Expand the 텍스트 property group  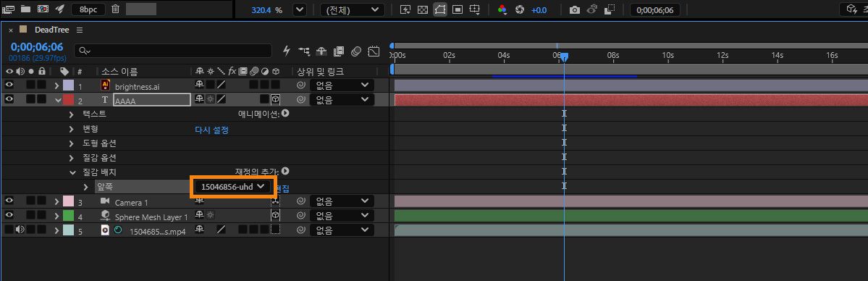point(72,114)
